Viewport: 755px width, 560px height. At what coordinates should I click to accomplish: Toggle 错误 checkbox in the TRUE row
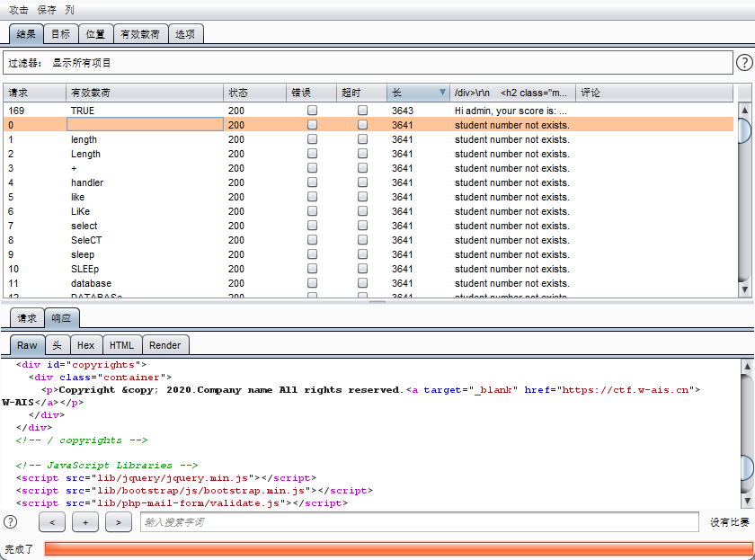coord(312,111)
